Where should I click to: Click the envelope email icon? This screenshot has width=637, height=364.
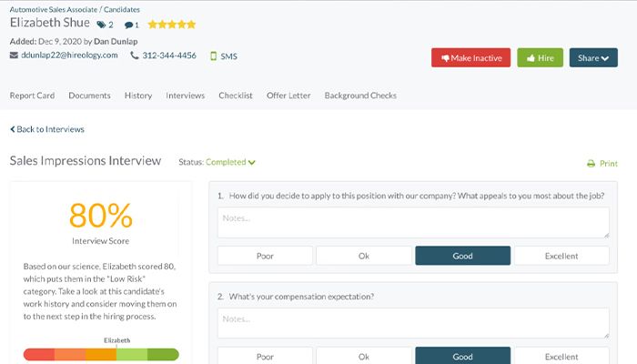pos(14,56)
